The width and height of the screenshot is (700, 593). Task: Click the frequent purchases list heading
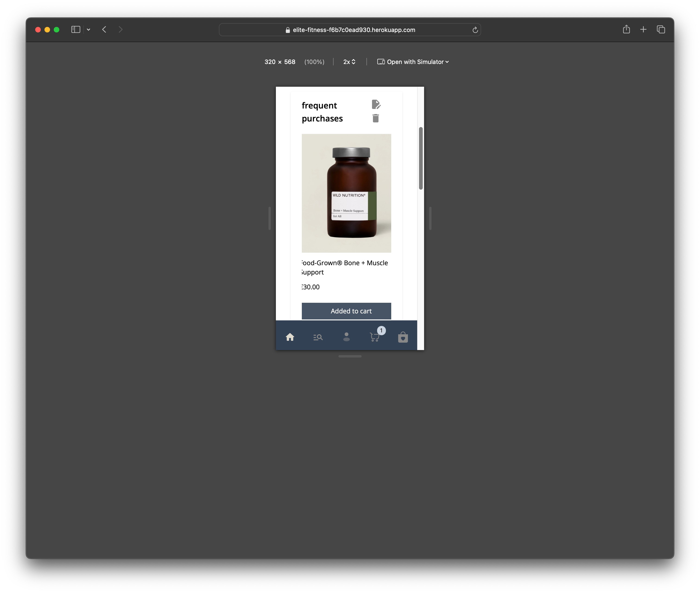coord(322,112)
